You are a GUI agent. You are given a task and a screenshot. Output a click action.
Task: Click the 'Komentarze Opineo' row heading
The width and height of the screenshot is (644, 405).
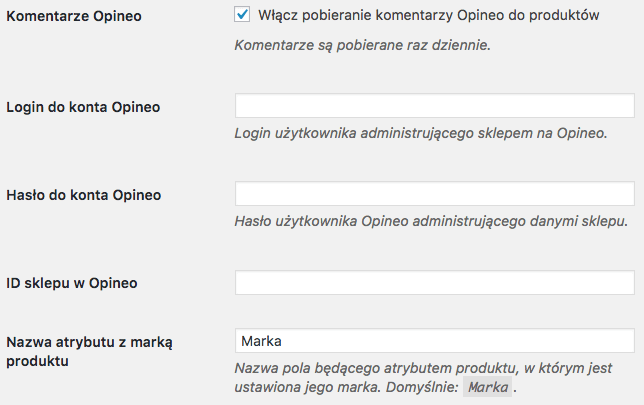pyautogui.click(x=73, y=17)
